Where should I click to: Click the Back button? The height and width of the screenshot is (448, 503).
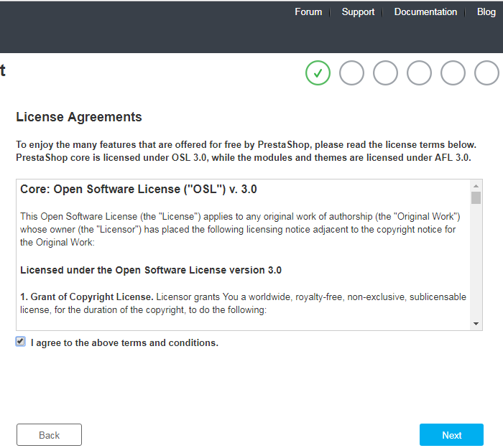click(x=49, y=435)
